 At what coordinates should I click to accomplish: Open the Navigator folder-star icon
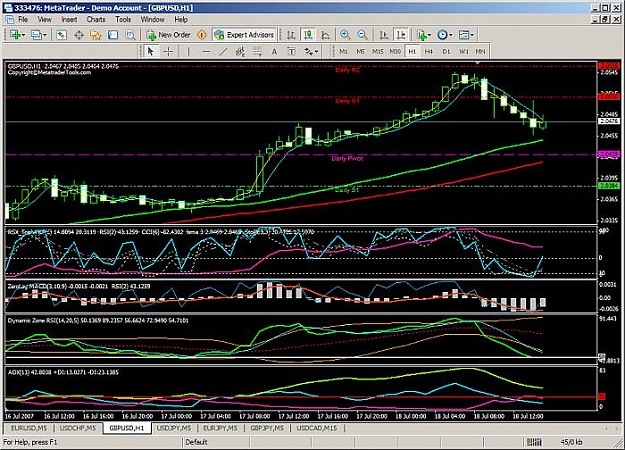tap(96, 35)
